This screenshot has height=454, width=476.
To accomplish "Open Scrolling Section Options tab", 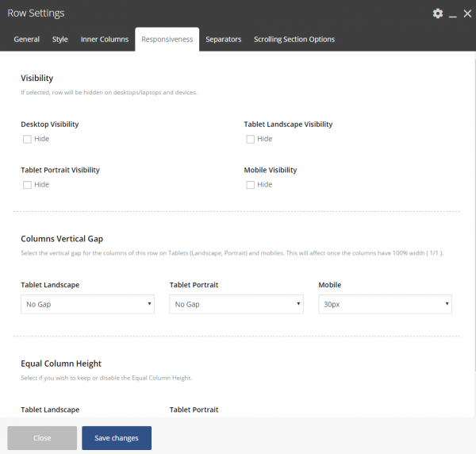I will (294, 40).
